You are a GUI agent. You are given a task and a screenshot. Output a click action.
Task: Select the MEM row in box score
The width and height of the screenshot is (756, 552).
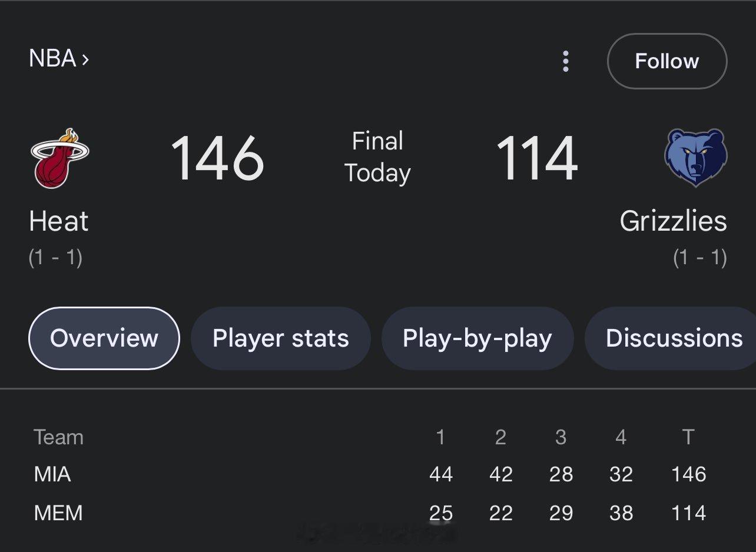[x=58, y=513]
